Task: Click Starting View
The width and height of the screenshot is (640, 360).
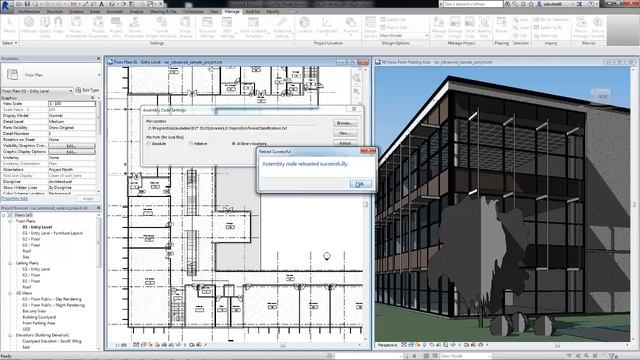Action: [x=484, y=27]
